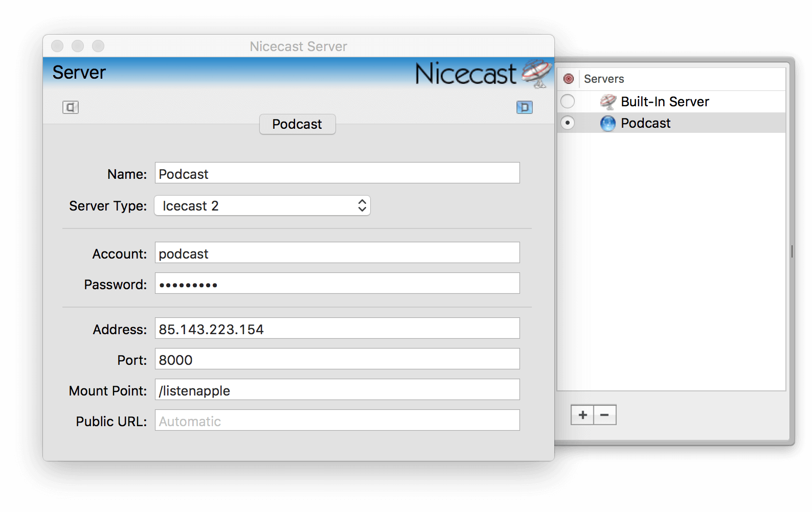Remove selected server with minus button
Image resolution: width=812 pixels, height=512 pixels.
pyautogui.click(x=605, y=415)
